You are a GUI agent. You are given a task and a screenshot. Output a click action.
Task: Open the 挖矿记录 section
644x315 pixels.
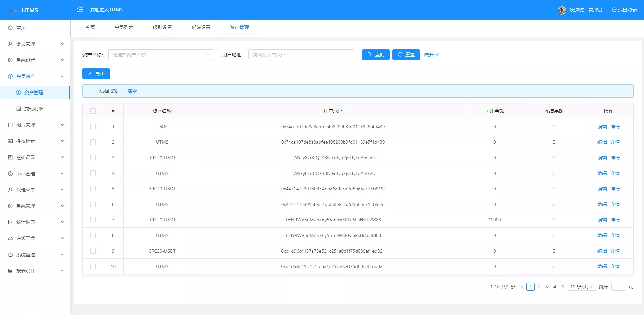25,157
